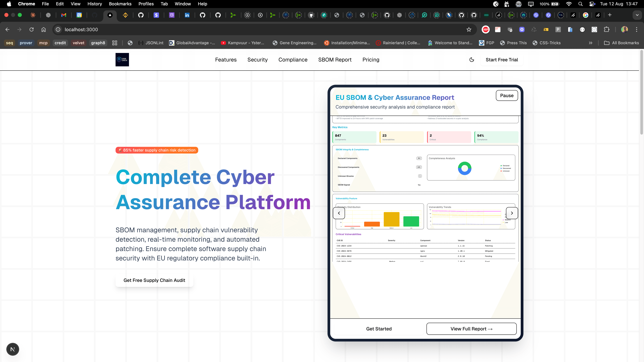
Task: Switch to the Google tab
Action: tap(585, 15)
